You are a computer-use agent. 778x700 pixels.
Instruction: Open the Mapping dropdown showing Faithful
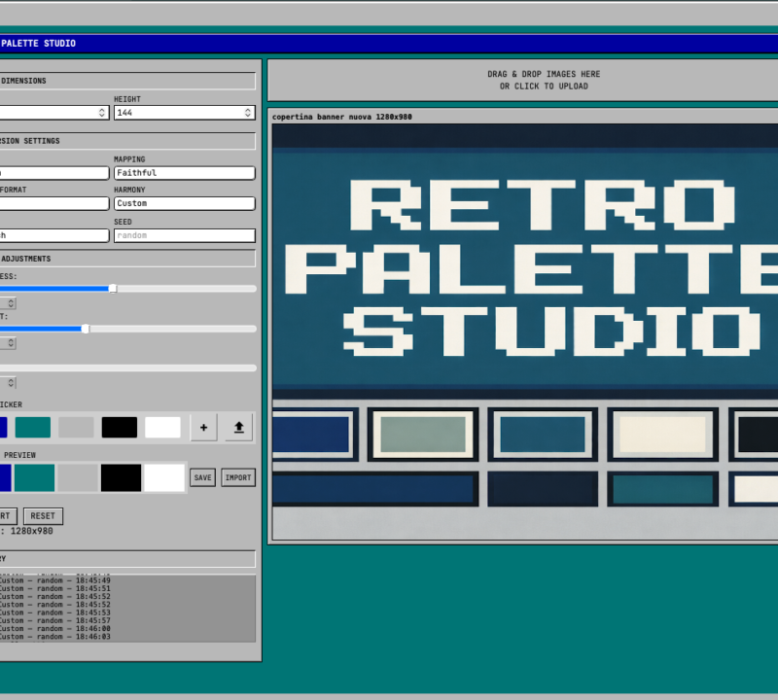point(185,173)
